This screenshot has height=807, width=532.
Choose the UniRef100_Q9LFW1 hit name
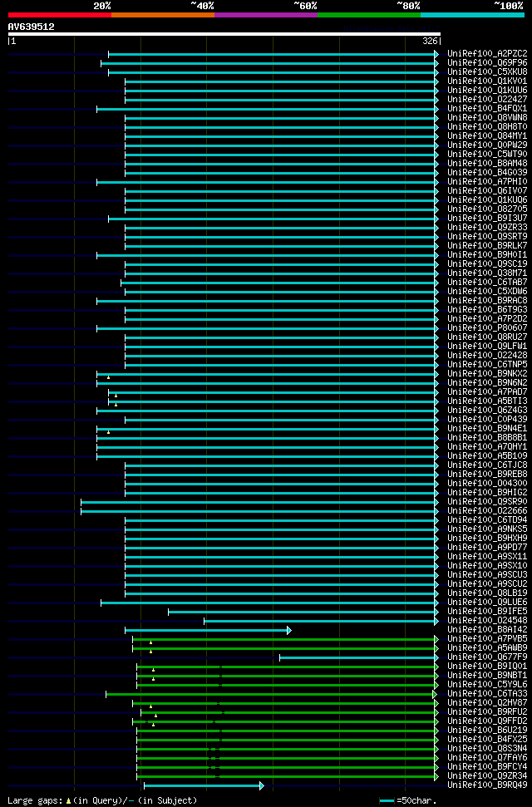coord(487,347)
